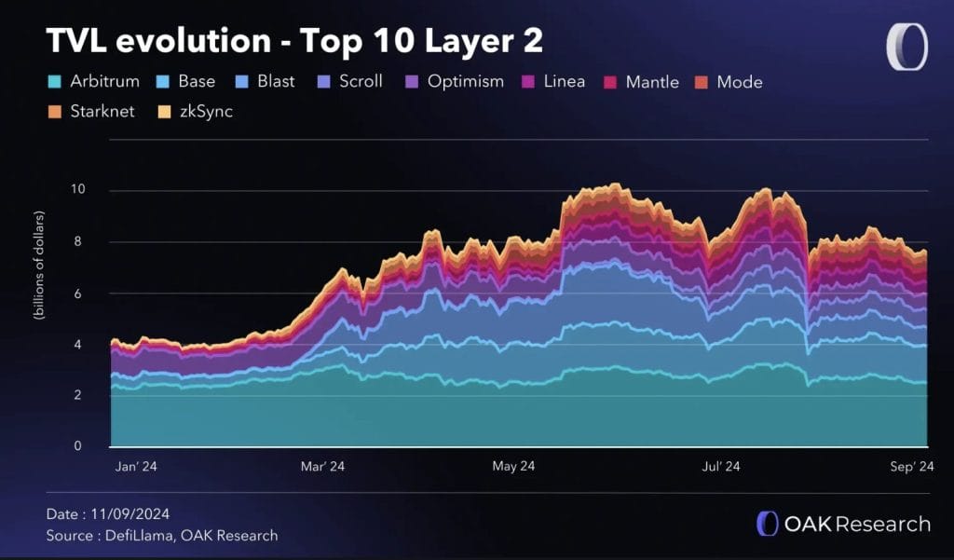Click the Arbitrum teal legend swatch
The image size is (954, 560).
point(54,82)
